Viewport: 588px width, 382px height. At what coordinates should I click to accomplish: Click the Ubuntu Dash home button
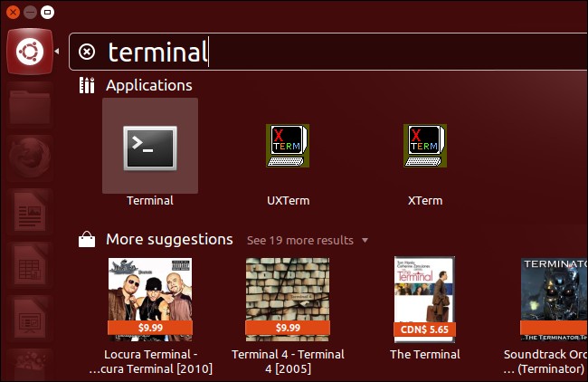(30, 52)
